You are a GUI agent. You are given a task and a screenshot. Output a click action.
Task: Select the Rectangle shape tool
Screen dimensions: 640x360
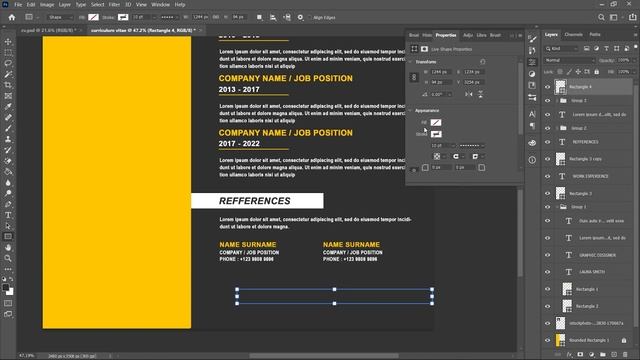(x=8, y=237)
